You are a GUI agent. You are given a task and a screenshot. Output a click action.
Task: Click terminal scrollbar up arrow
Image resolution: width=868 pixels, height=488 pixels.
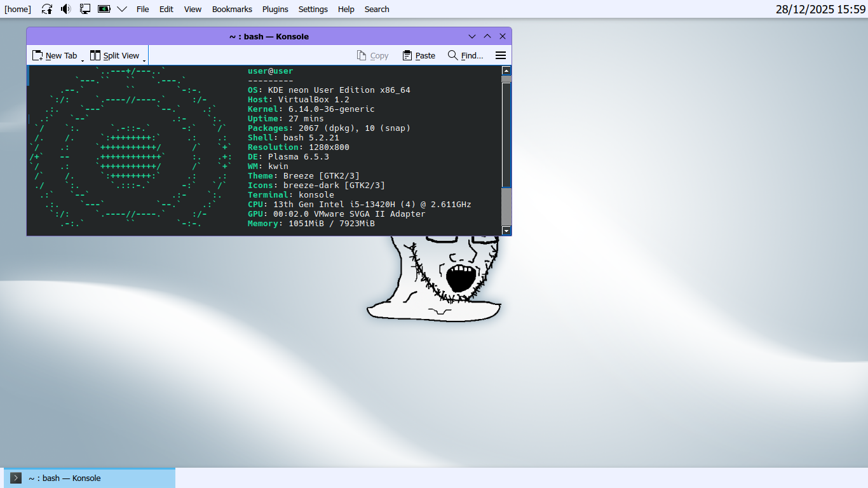(506, 71)
